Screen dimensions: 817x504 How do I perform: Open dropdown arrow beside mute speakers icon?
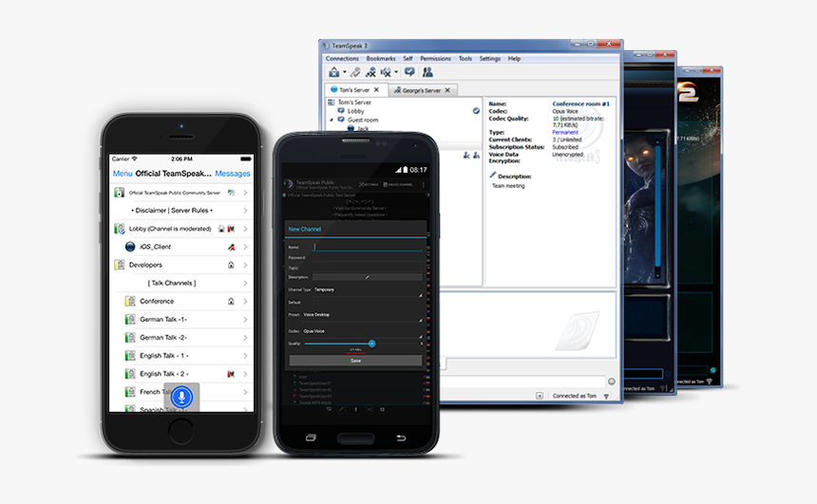[x=396, y=72]
